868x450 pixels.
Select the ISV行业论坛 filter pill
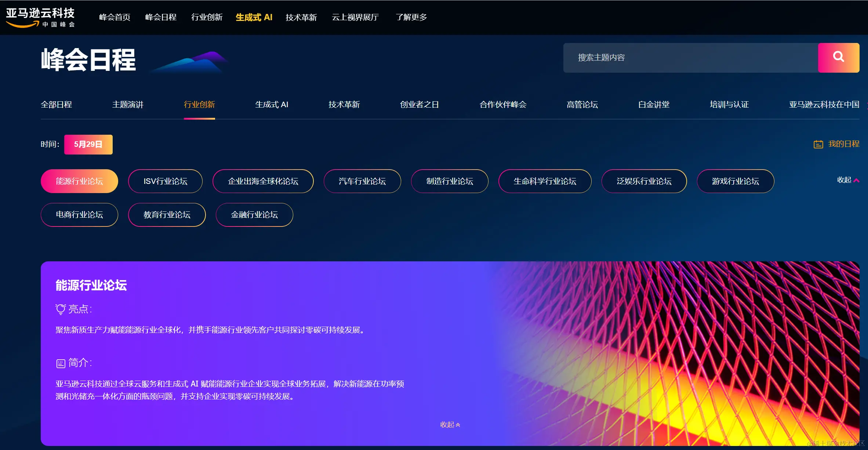coord(165,181)
